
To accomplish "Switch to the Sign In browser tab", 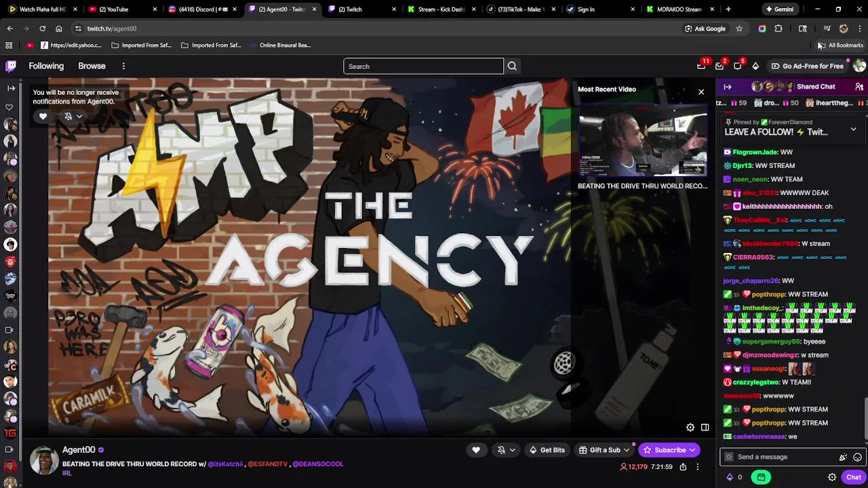I will pos(601,9).
